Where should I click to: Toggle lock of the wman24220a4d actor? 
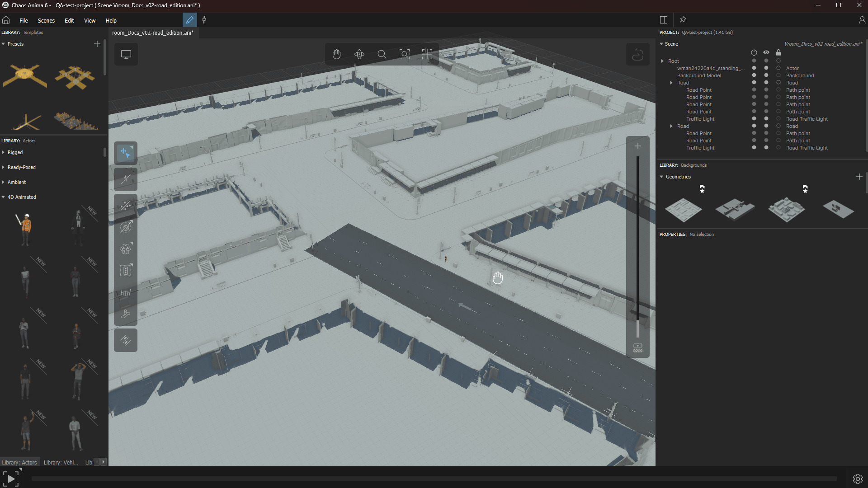[778, 68]
